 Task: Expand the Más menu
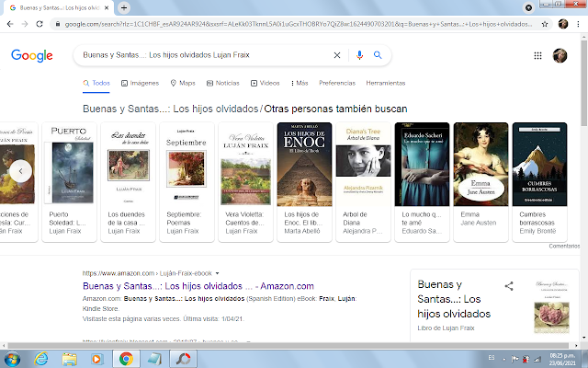click(300, 83)
